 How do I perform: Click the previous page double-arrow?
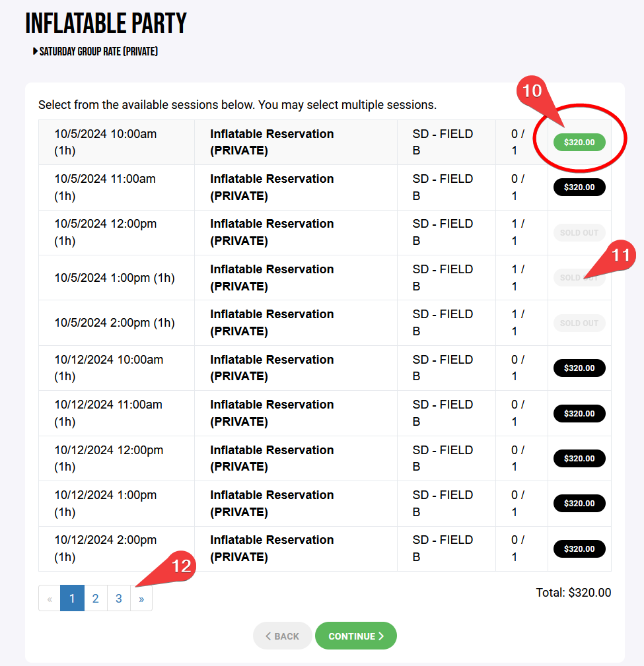pos(50,599)
